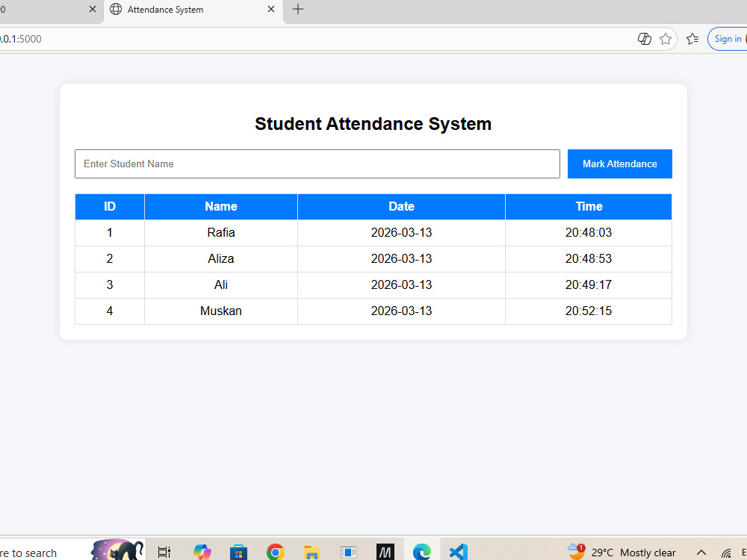Click the name Aliza
This screenshot has width=747, height=560.
point(221,258)
